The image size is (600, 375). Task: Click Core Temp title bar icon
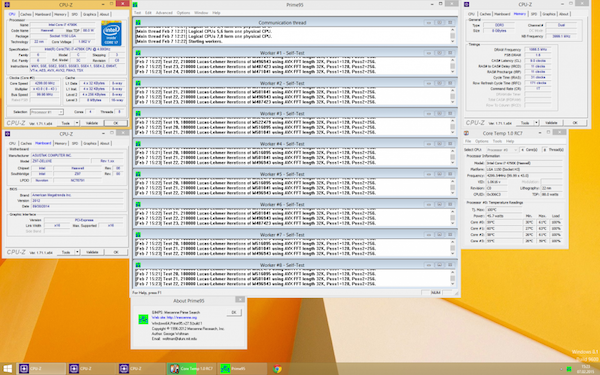[466, 133]
